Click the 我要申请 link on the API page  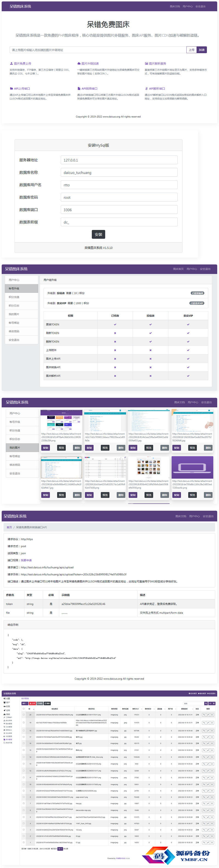click(26, 560)
